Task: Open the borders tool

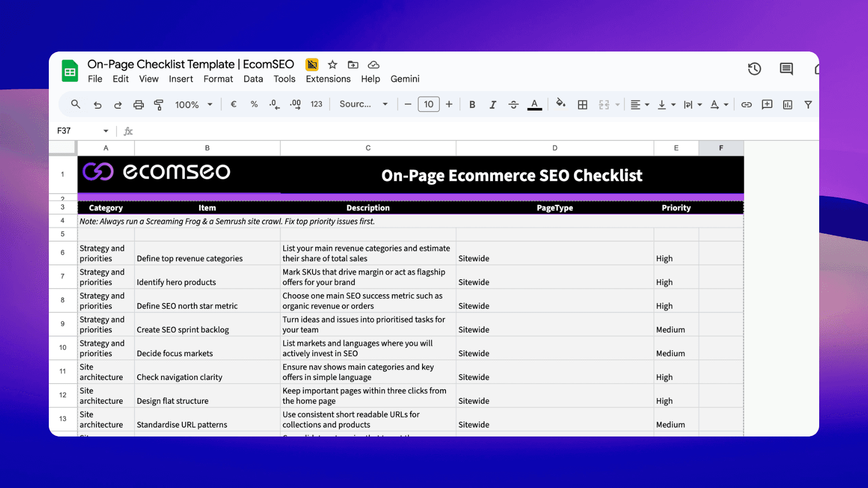Action: coord(583,105)
